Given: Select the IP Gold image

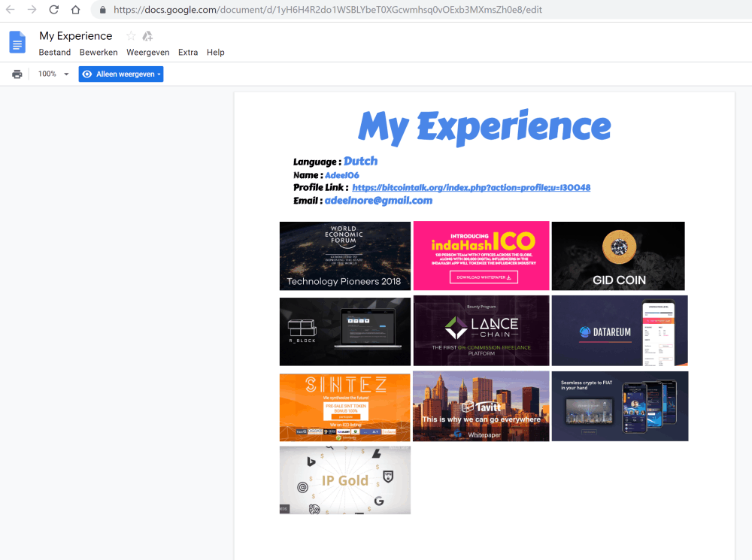Looking at the screenshot, I should click(x=345, y=480).
